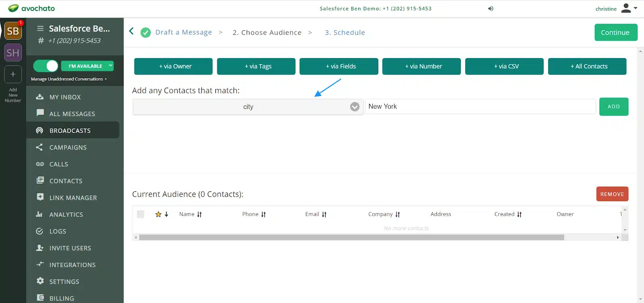
Task: Go to the Draft a Message step
Action: (184, 32)
